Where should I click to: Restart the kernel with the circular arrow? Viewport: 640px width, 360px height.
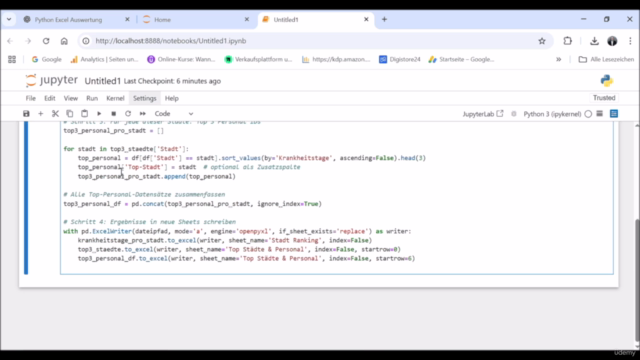(x=128, y=114)
